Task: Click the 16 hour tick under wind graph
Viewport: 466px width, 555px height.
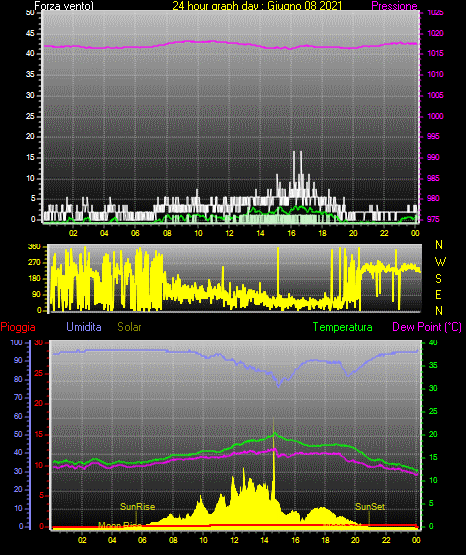Action: [x=291, y=233]
